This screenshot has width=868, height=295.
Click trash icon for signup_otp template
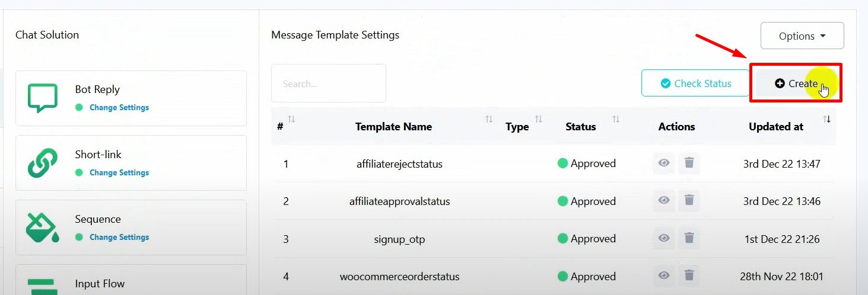point(689,238)
